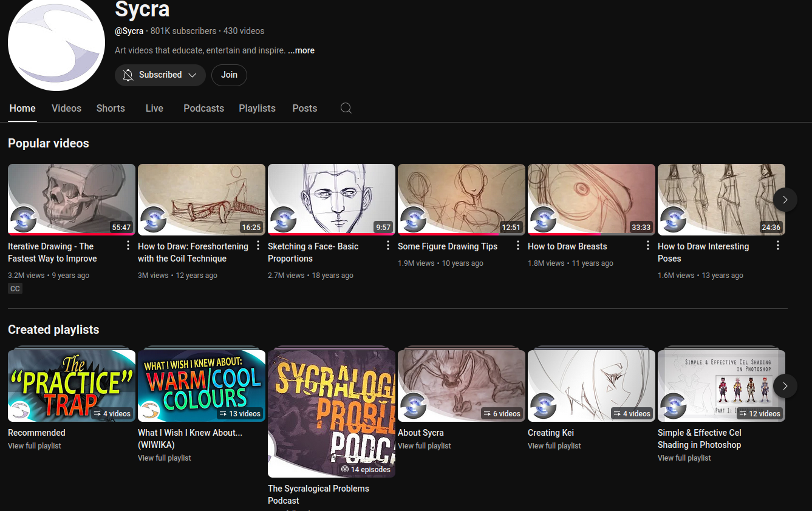Click title 'Sketching a Face- Basic Proportions'
Screen dimensions: 812x511
313,252
